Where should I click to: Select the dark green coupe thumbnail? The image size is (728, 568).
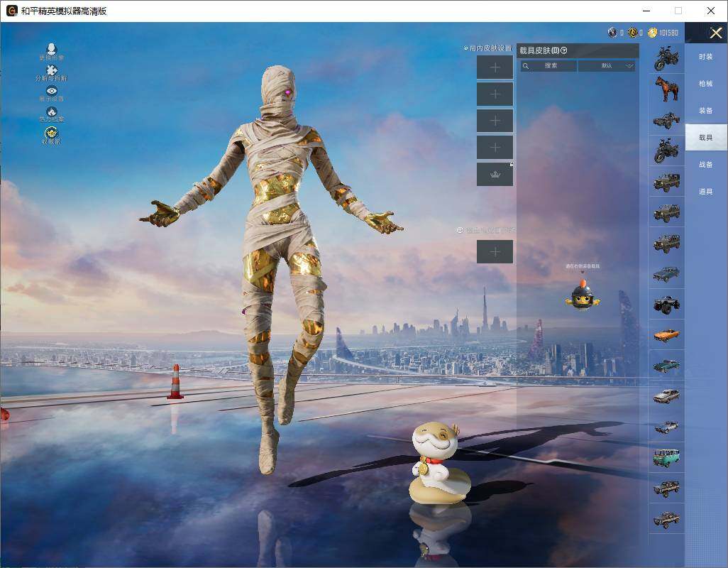click(667, 366)
